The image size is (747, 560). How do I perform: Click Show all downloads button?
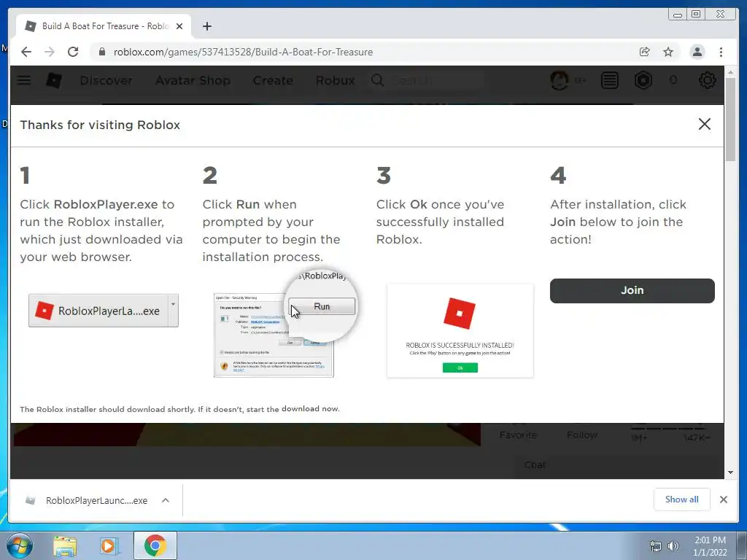coord(682,499)
